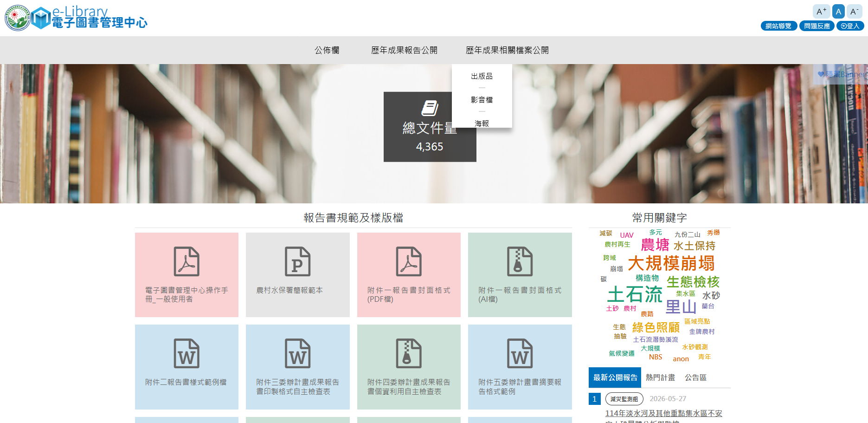Image resolution: width=868 pixels, height=423 pixels.
Task: Open the PDF icon for 電子圖書管理中心操作手冊
Action: (x=186, y=261)
